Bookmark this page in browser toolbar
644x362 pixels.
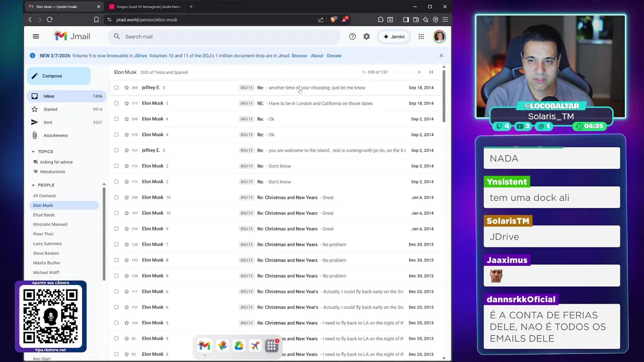[96, 20]
